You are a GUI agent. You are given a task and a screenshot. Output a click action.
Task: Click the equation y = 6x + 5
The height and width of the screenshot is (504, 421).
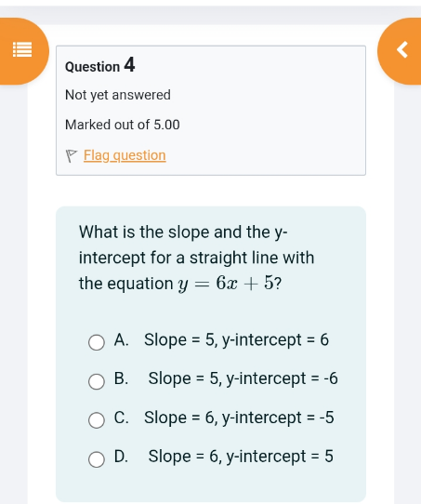coord(226,284)
